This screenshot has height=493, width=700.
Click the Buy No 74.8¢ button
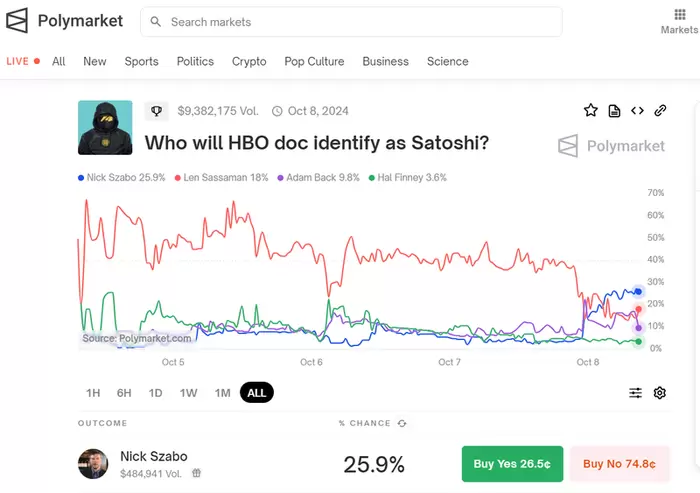click(619, 464)
